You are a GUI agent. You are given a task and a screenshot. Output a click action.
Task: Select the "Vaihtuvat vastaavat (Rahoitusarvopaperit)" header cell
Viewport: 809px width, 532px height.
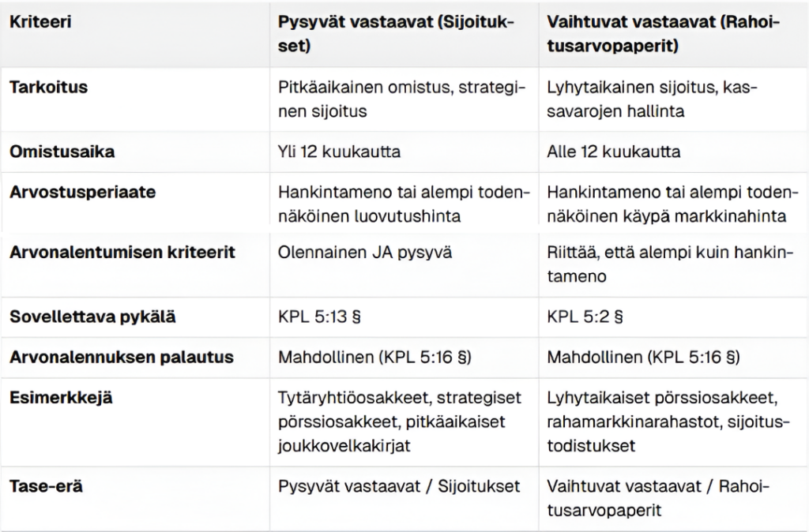[x=662, y=35]
